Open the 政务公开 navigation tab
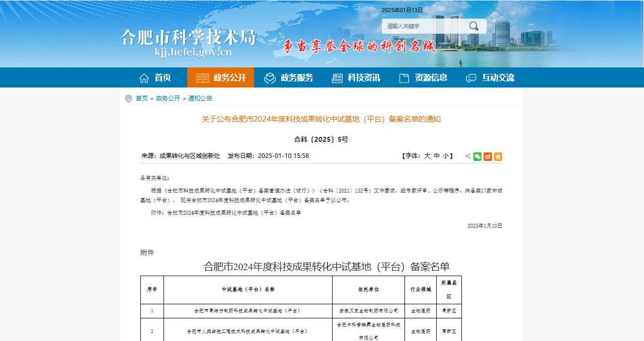This screenshot has height=341, width=644. [220, 78]
